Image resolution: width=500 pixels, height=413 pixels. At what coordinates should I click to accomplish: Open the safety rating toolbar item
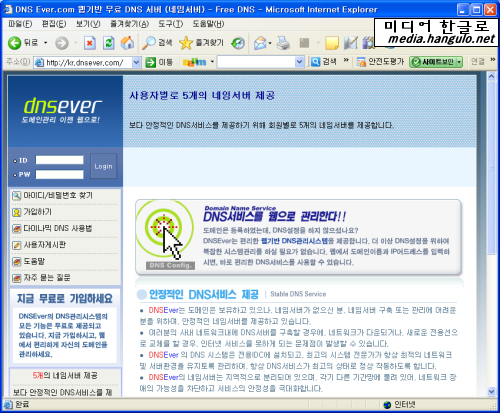[380, 62]
